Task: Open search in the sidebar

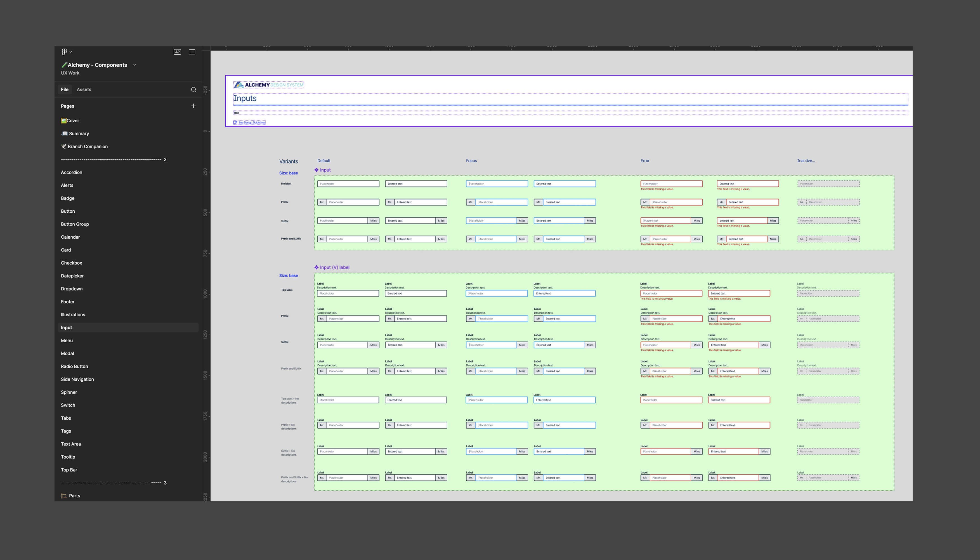Action: tap(193, 89)
